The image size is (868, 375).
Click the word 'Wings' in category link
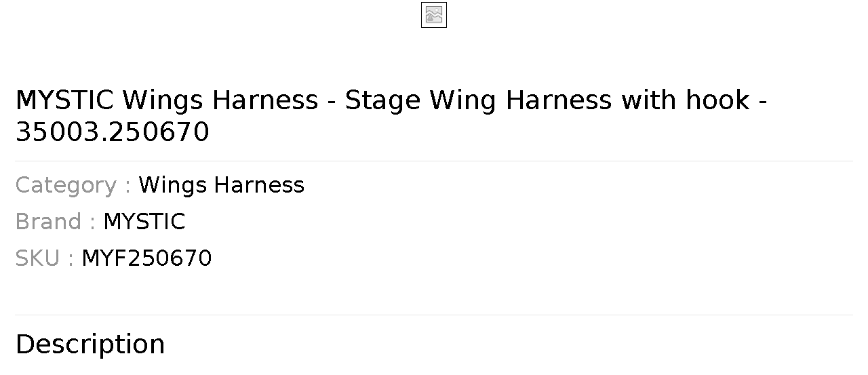click(174, 185)
